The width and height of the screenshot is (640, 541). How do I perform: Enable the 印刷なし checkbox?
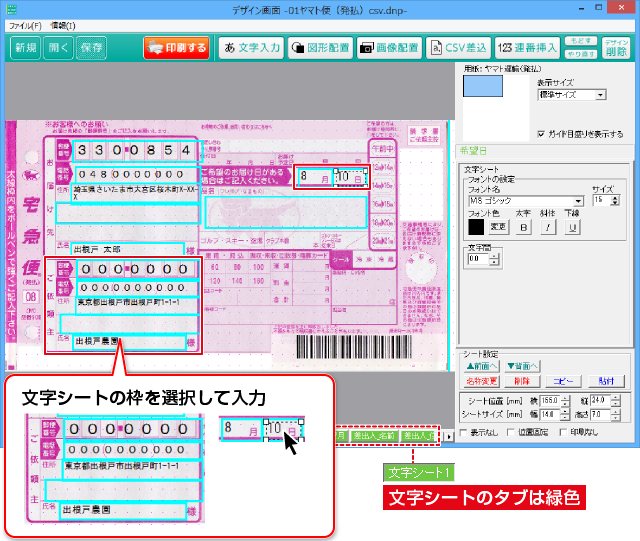click(564, 432)
